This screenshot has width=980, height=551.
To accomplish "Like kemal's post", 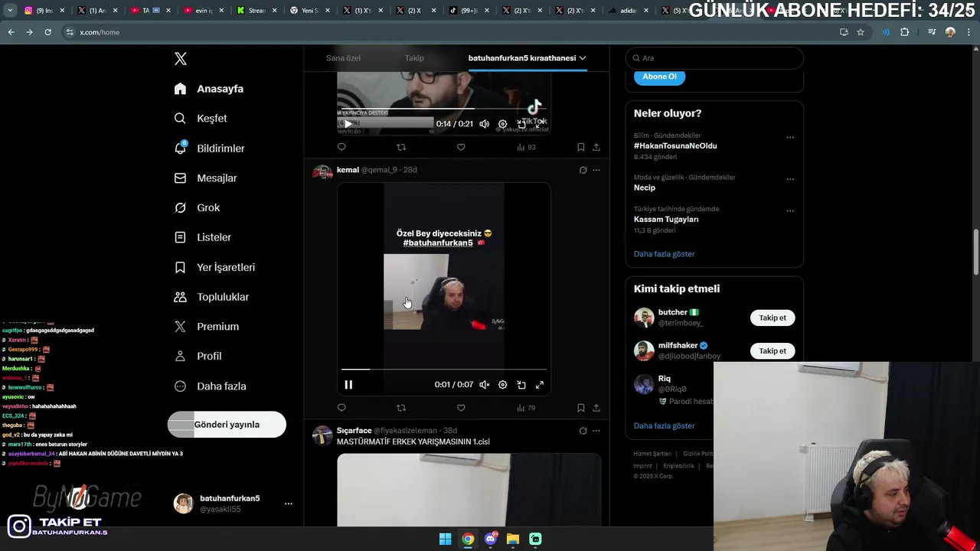I will click(x=461, y=408).
